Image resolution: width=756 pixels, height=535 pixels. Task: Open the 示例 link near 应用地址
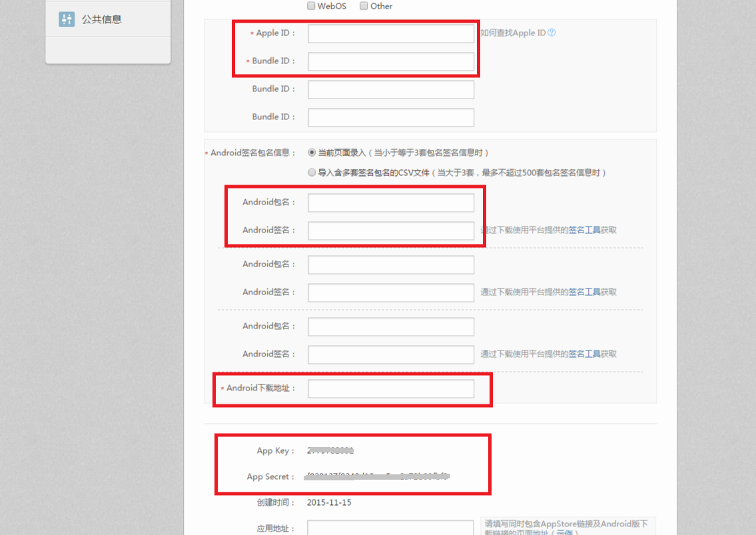click(x=564, y=532)
